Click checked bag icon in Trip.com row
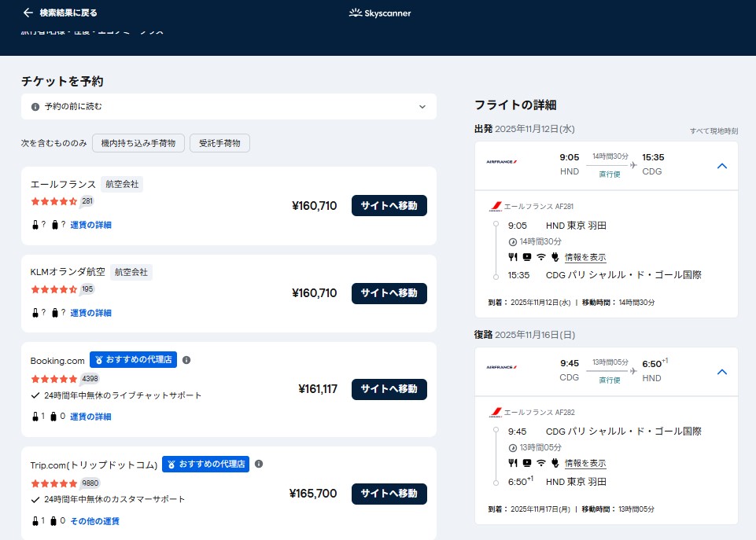 pyautogui.click(x=53, y=521)
